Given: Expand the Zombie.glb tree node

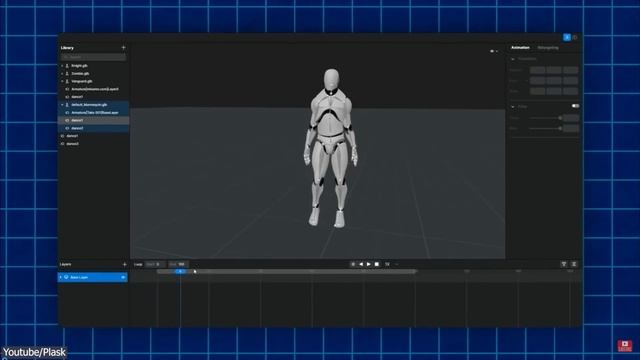Looking at the screenshot, I should point(62,73).
